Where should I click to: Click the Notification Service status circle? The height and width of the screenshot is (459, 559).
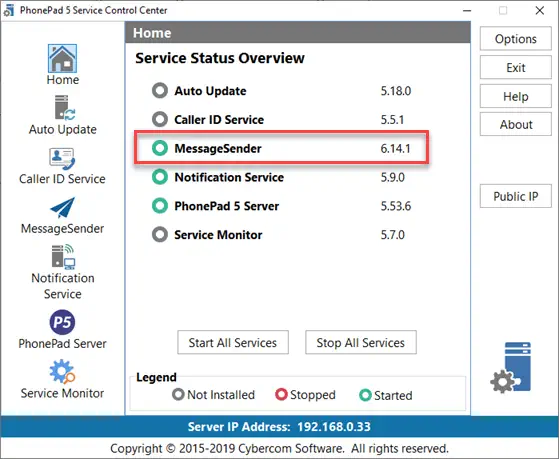point(160,177)
